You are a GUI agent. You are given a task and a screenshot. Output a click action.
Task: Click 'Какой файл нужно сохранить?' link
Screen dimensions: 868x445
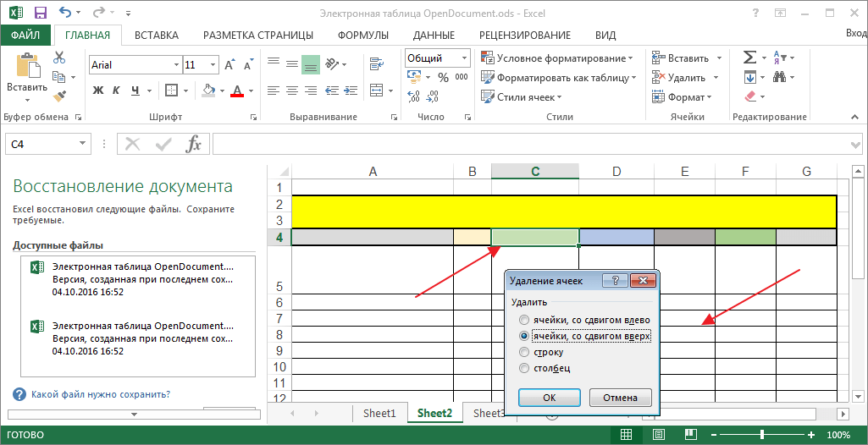[100, 394]
